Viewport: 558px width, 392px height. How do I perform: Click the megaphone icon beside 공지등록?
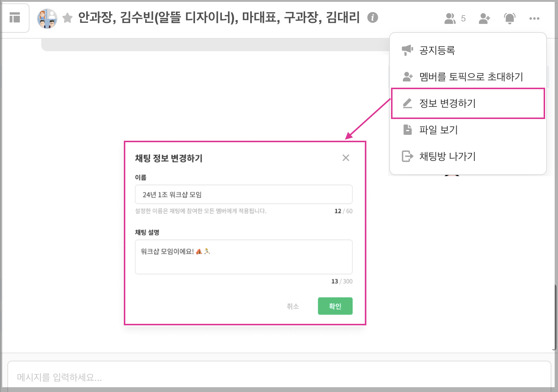pos(407,50)
